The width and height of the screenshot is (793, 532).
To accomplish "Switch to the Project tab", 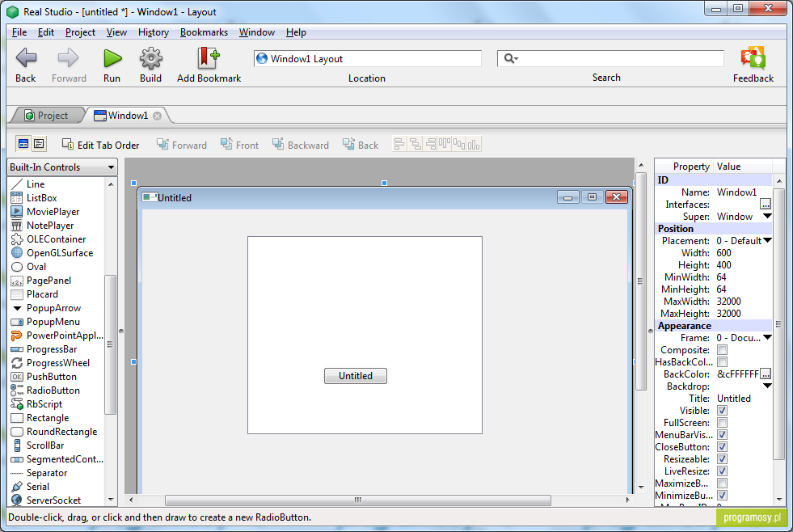I will pos(47,116).
